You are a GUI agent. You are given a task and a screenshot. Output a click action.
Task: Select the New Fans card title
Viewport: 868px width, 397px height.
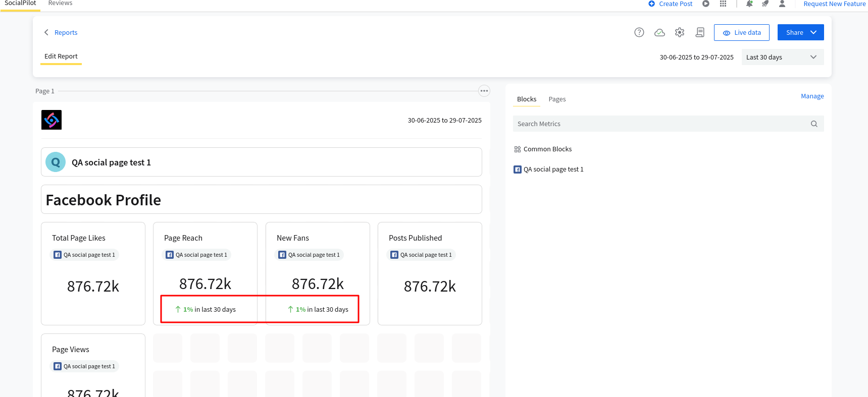[293, 238]
